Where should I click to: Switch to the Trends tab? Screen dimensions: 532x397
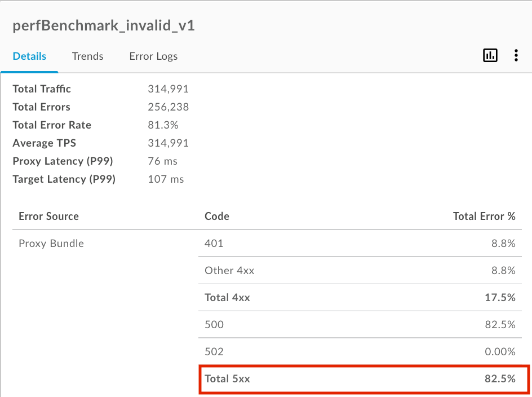click(x=87, y=56)
